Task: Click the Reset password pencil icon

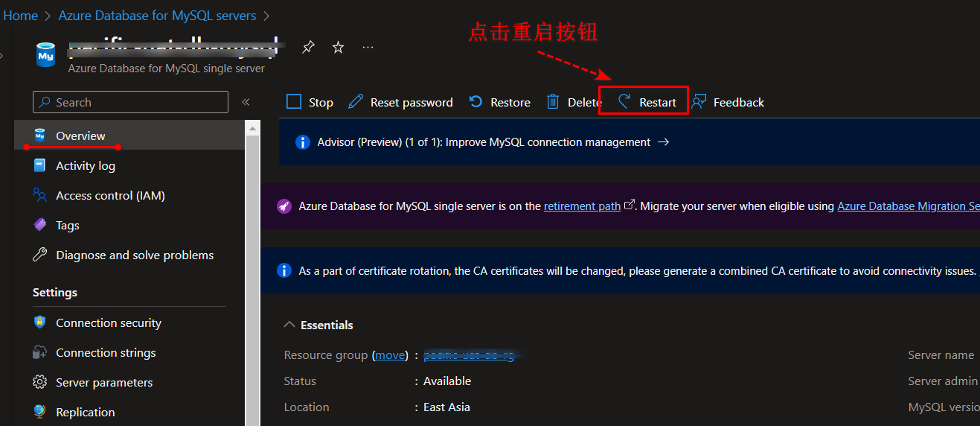Action: [356, 102]
